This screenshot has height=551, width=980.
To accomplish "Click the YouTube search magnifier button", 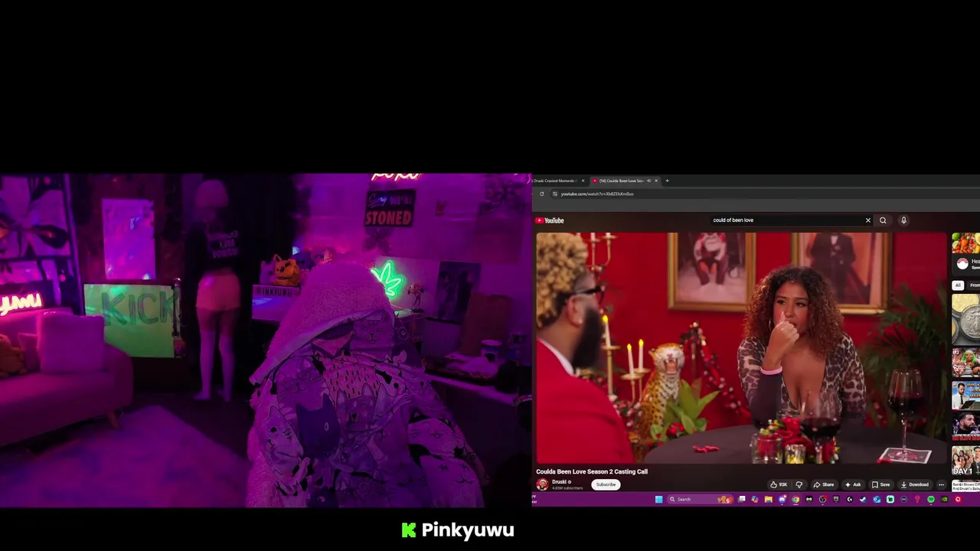I will tap(883, 220).
